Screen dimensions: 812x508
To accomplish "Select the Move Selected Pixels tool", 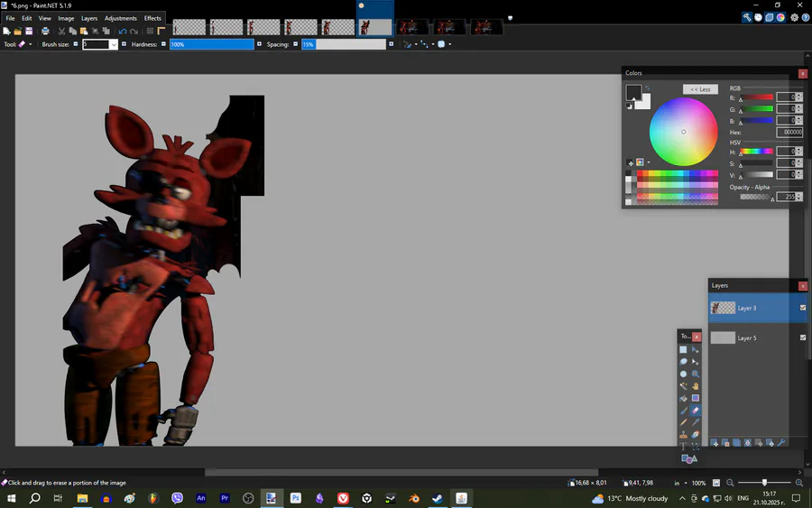I will coord(696,349).
